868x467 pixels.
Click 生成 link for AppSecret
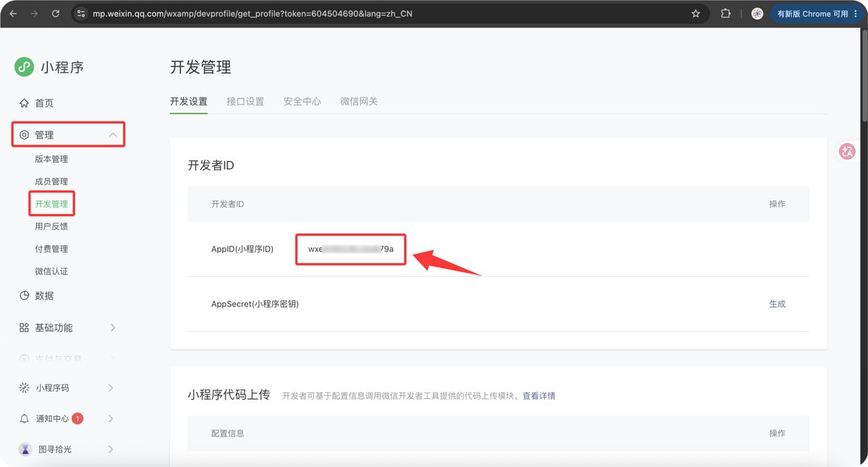tap(777, 304)
